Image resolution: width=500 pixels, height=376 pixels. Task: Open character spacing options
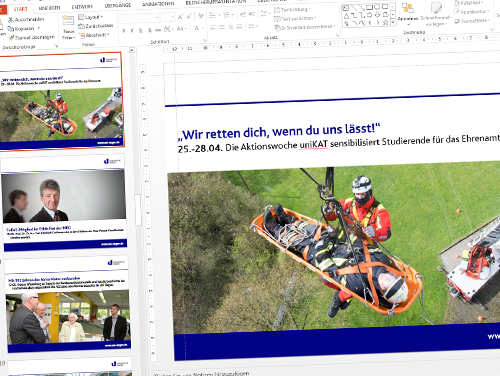tap(168, 29)
